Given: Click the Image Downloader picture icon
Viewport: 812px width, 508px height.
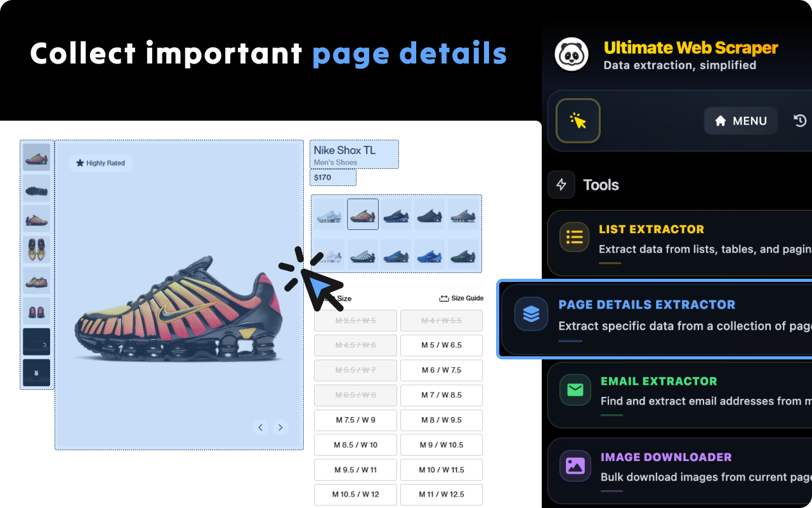Looking at the screenshot, I should pos(574,465).
